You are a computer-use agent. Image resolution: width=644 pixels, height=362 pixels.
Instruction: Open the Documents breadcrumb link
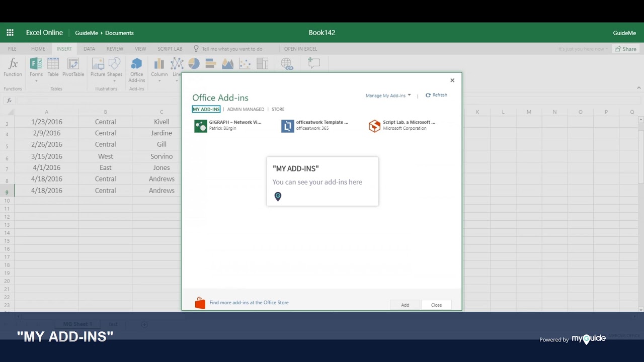coord(119,33)
